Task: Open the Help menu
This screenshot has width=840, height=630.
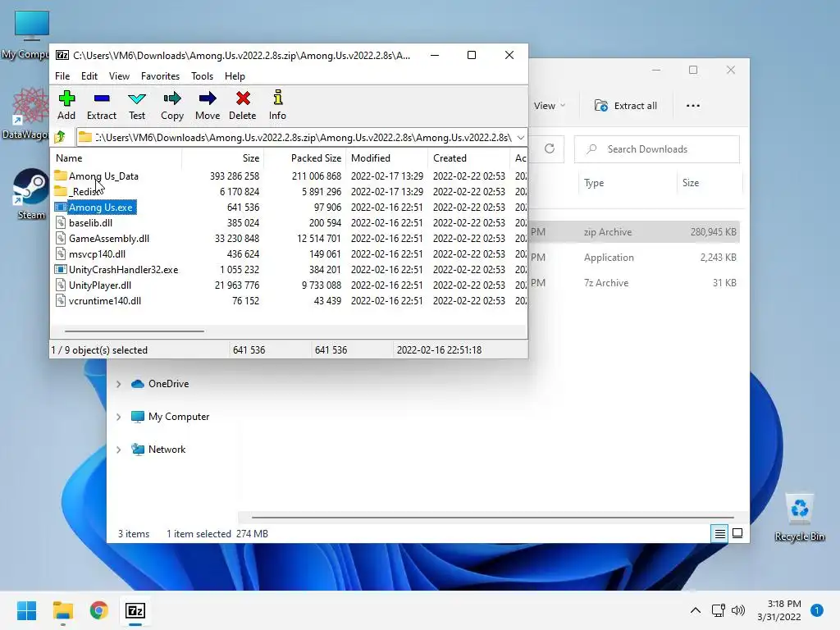Action: click(x=235, y=76)
